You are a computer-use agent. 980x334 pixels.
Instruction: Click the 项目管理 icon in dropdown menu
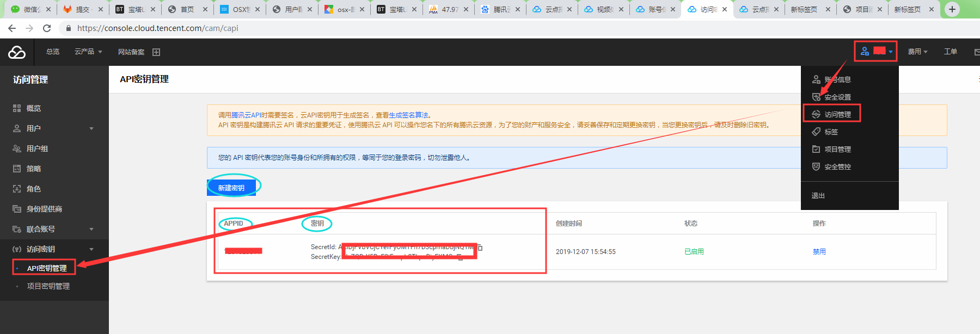click(x=816, y=149)
